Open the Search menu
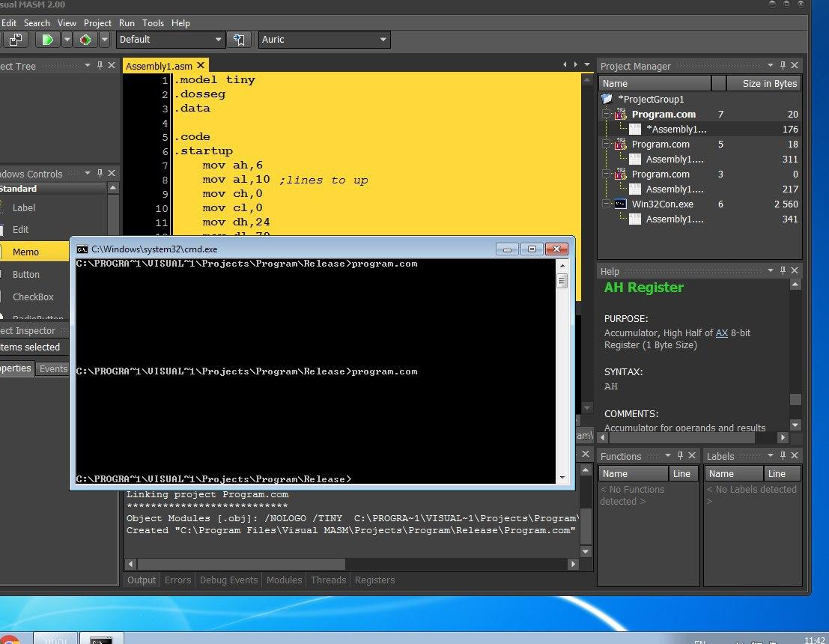The height and width of the screenshot is (644, 829). coord(37,23)
